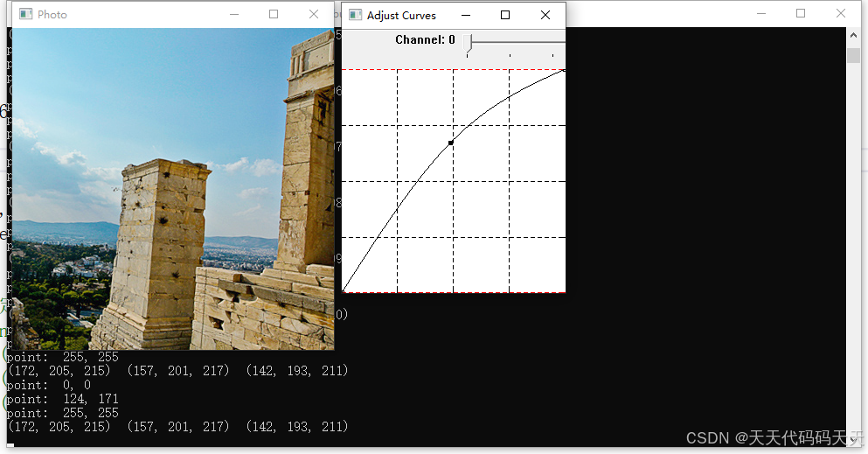Click the 'Adjust Curves' window title text
Image resolution: width=868 pixels, height=454 pixels.
coord(401,16)
